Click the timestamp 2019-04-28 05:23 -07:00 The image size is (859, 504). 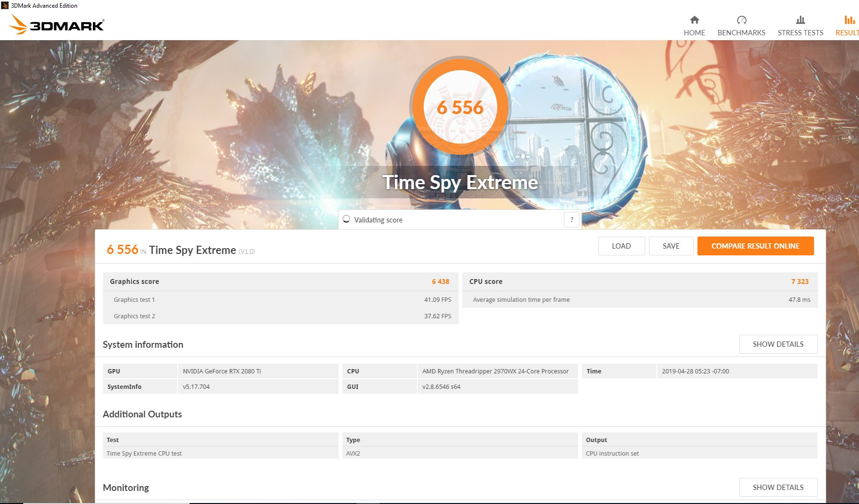pos(696,371)
